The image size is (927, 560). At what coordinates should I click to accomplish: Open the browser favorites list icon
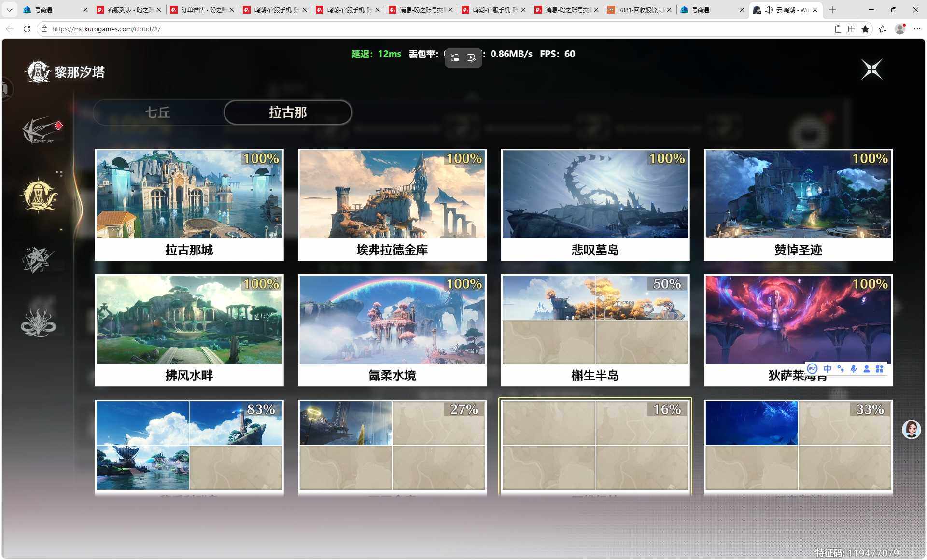coord(883,29)
